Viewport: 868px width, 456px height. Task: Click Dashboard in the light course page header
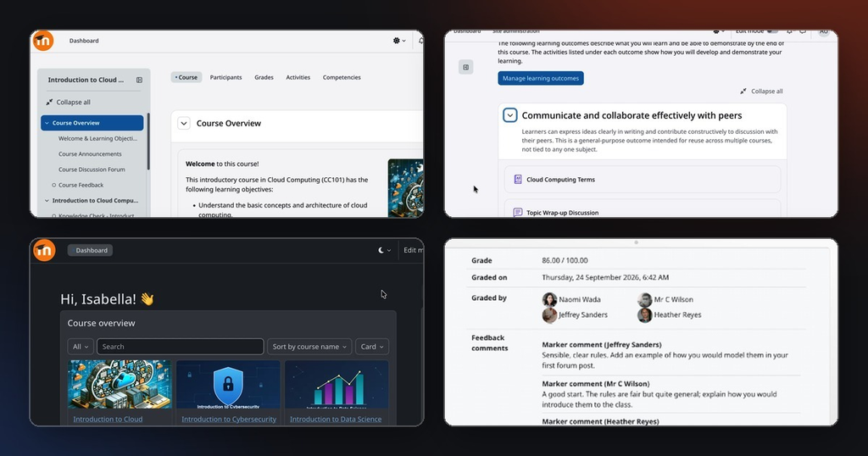[x=84, y=41]
